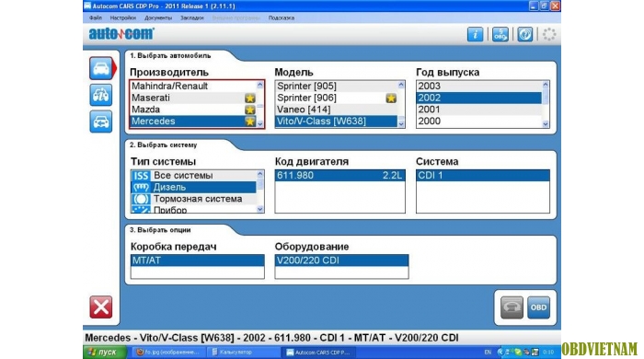This screenshot has width=644, height=359.
Task: Switch to Калькулятор taskbar window
Action: click(x=243, y=353)
